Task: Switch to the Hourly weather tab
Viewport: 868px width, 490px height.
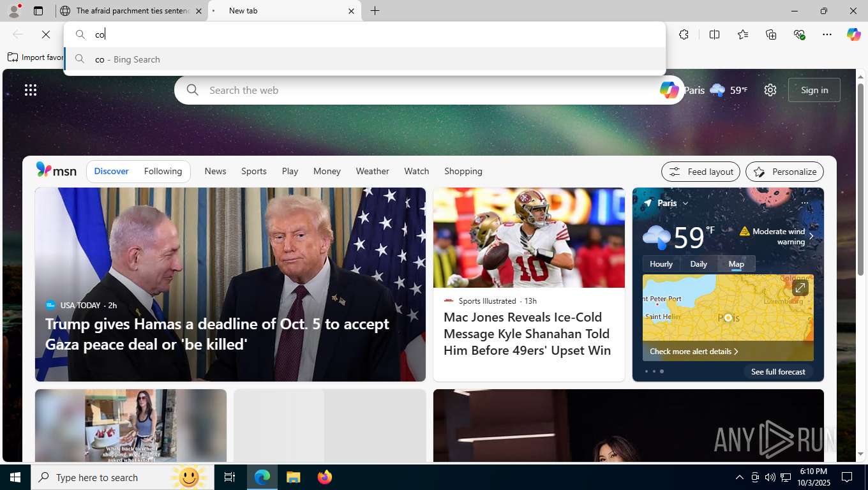Action: [661, 264]
